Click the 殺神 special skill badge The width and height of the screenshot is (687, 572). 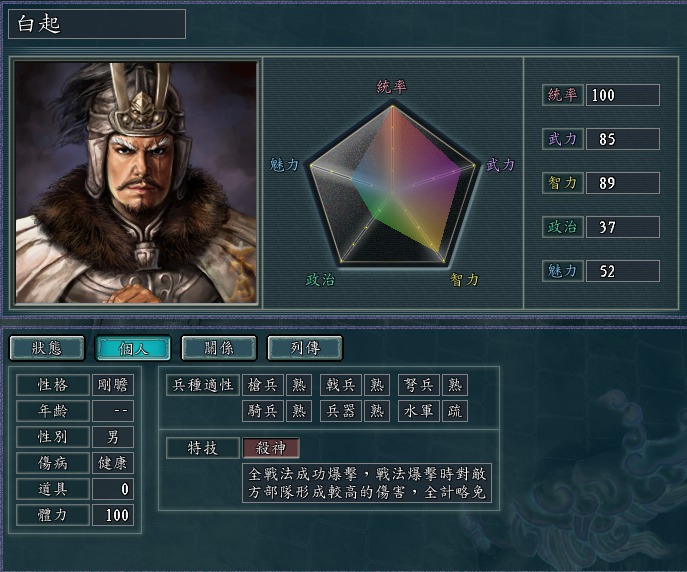(271, 448)
